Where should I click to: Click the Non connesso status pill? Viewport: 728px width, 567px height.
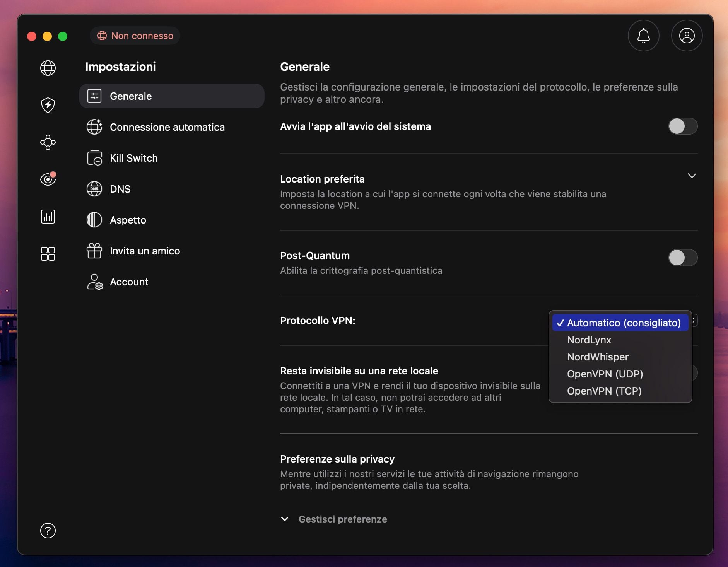click(x=135, y=36)
